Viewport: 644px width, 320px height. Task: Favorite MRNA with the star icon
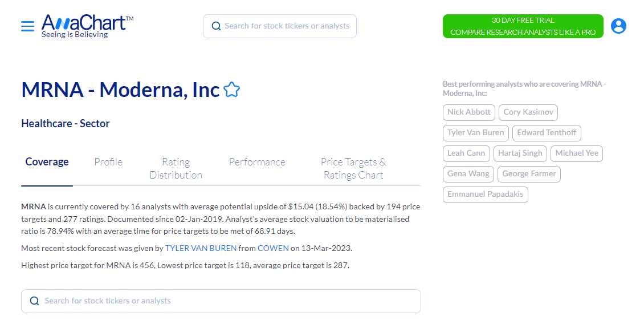[231, 90]
